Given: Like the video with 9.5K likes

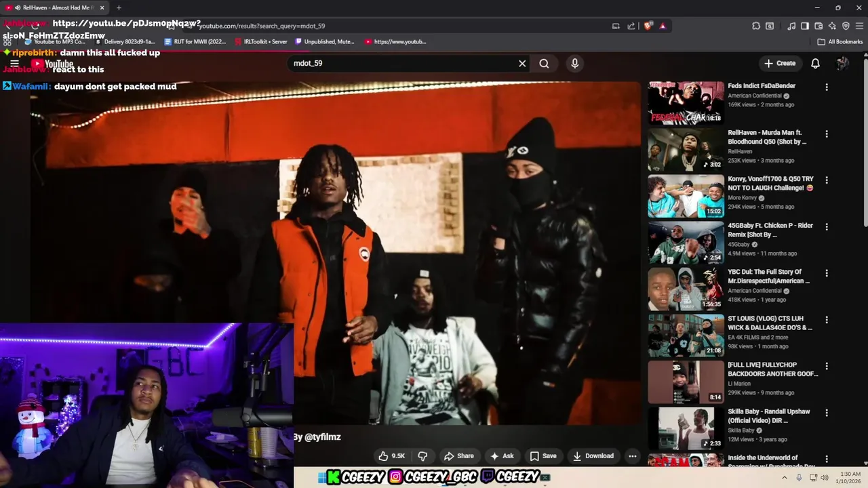Looking at the screenshot, I should [x=392, y=456].
